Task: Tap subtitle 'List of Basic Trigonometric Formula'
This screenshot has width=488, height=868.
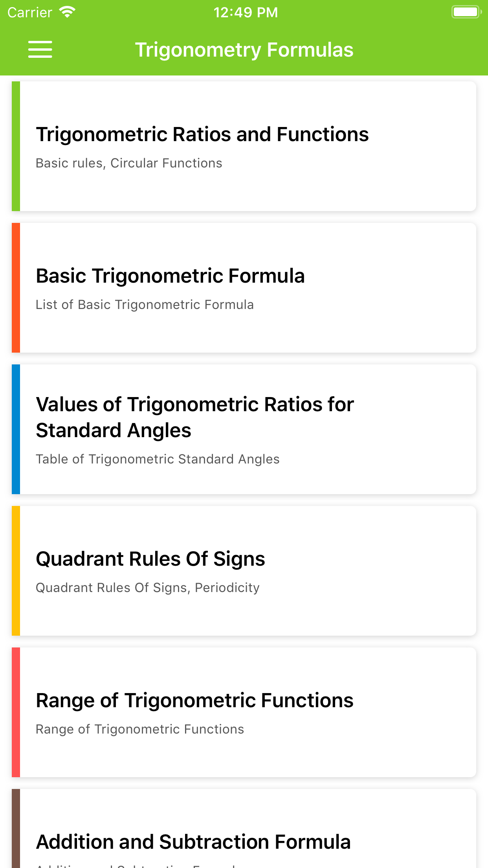Action: pos(145,305)
